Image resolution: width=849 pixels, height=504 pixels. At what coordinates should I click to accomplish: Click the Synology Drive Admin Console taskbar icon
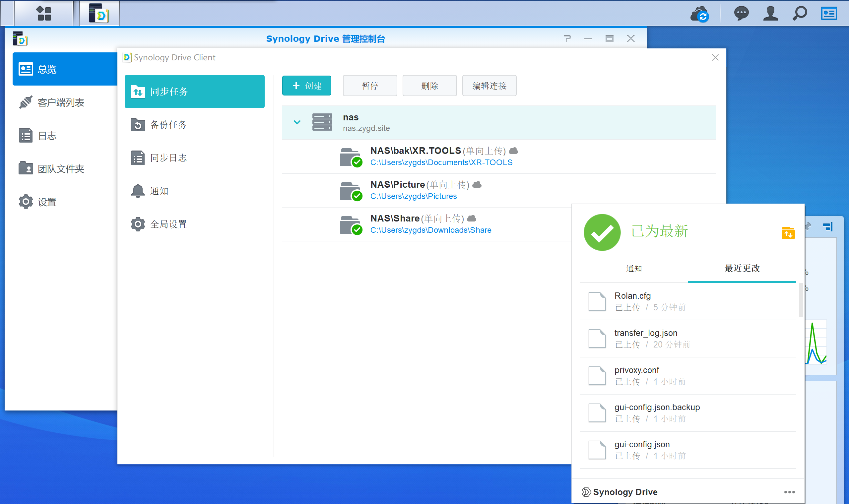[x=99, y=13]
